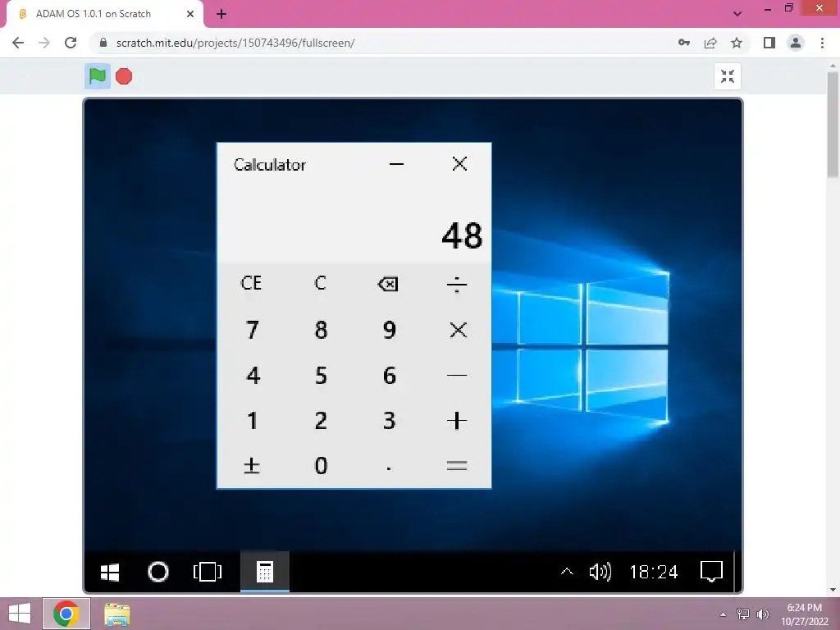Open the Chrome profile avatar
This screenshot has width=840, height=630.
tap(796, 43)
